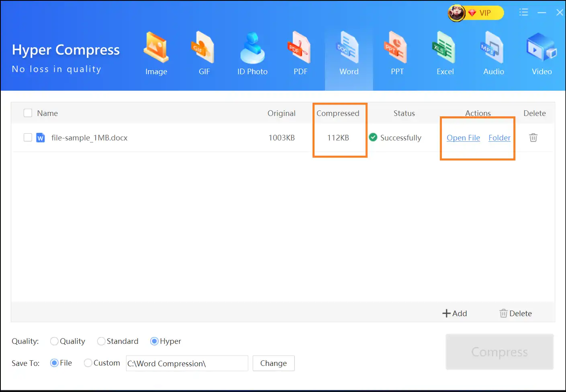This screenshot has height=392, width=566.
Task: Open the compressed file via Open File
Action: pos(463,138)
